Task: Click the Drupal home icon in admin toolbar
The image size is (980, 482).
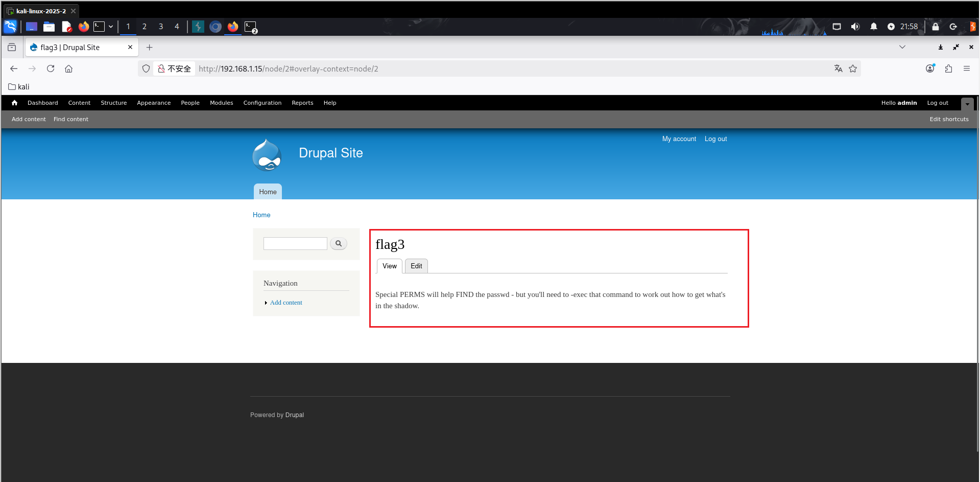Action: (x=14, y=103)
